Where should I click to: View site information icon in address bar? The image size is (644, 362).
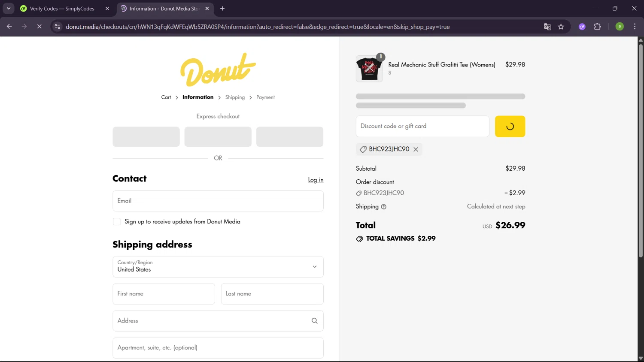tap(57, 27)
